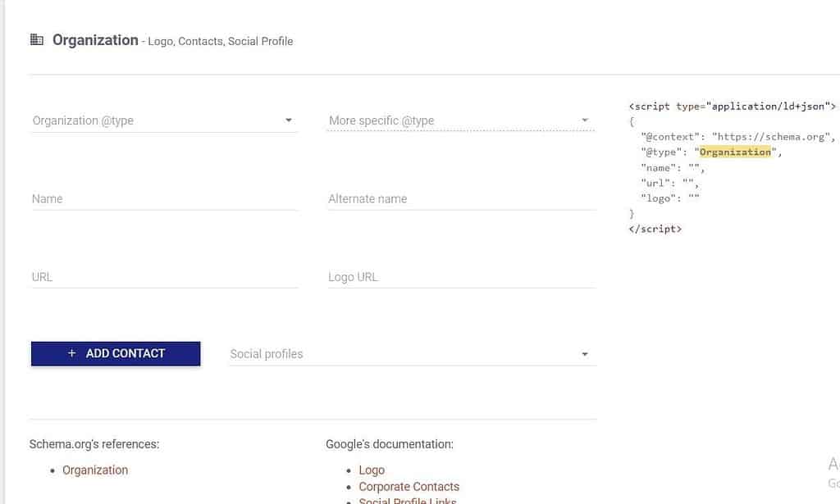This screenshot has height=504, width=840.
Task: Click the dropdown arrow next to Social profiles
Action: (x=585, y=353)
